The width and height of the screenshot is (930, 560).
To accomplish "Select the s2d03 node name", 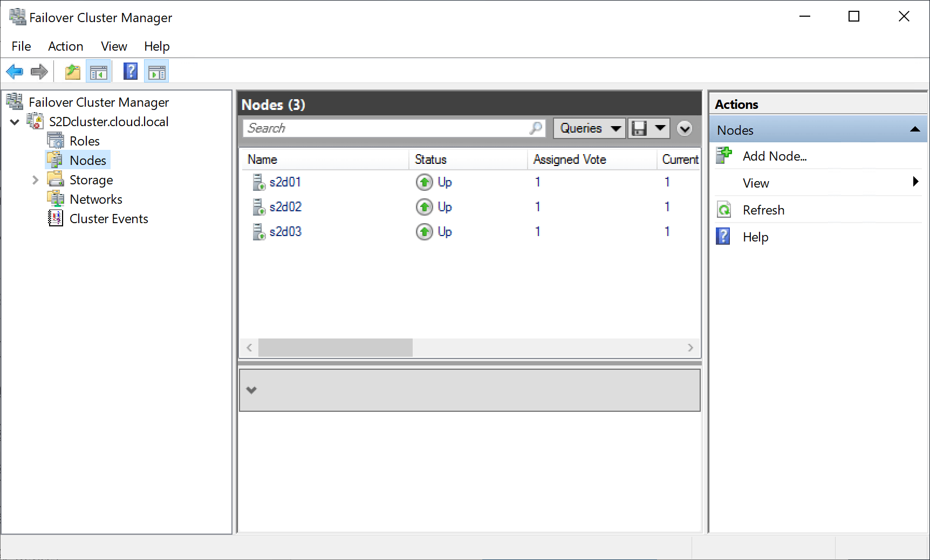I will [285, 232].
